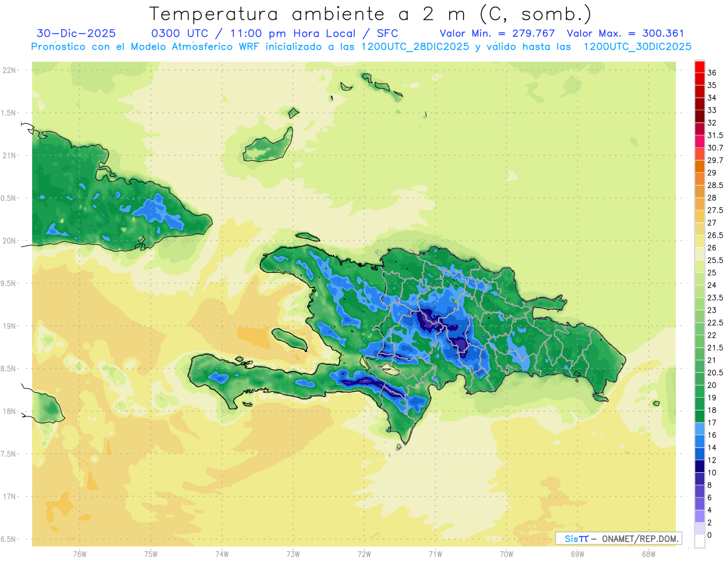
Task: Click the '19' color scale label
Action: (712, 398)
